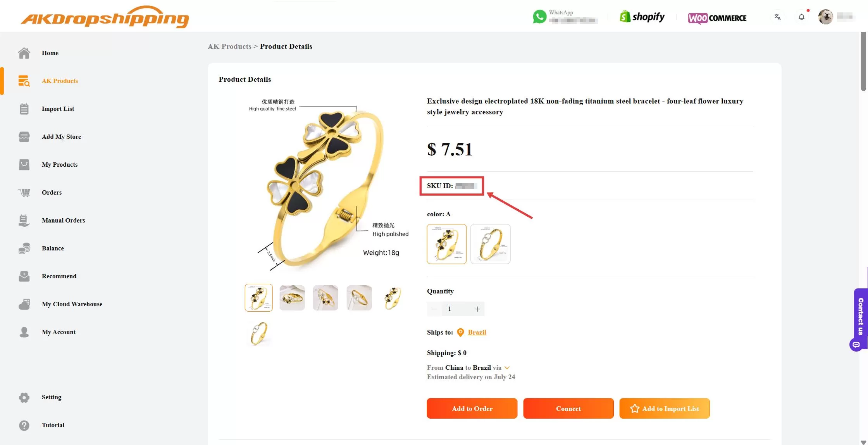Open the notification bell

pos(801,17)
